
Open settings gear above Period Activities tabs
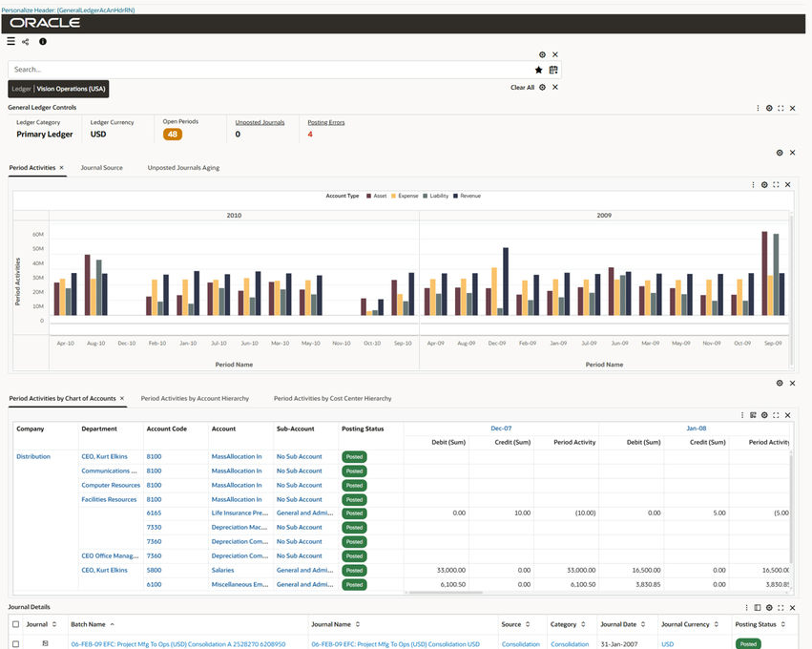[780, 153]
